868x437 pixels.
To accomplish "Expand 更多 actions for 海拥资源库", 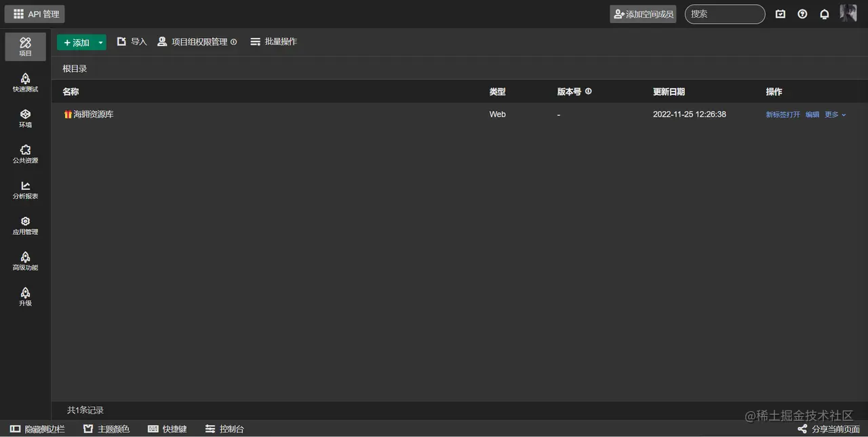I will 835,115.
